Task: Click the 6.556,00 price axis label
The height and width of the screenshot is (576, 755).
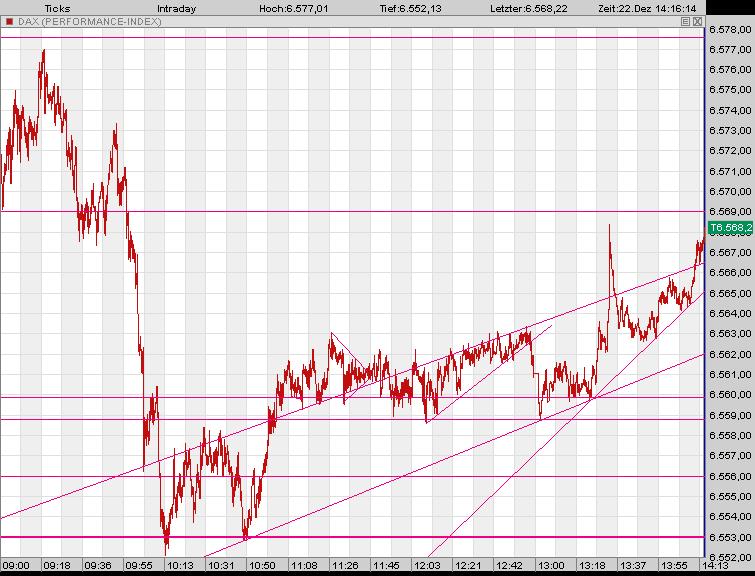Action: pos(731,476)
